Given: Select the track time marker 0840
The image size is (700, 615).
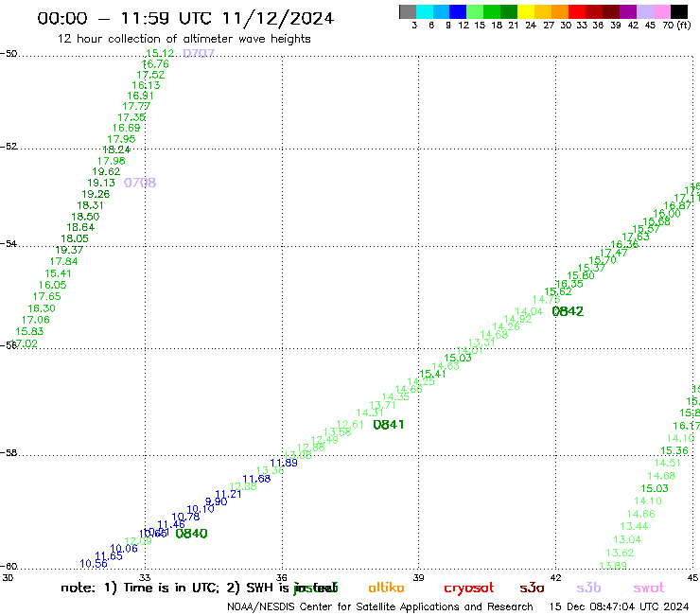Looking at the screenshot, I should click(x=191, y=534).
